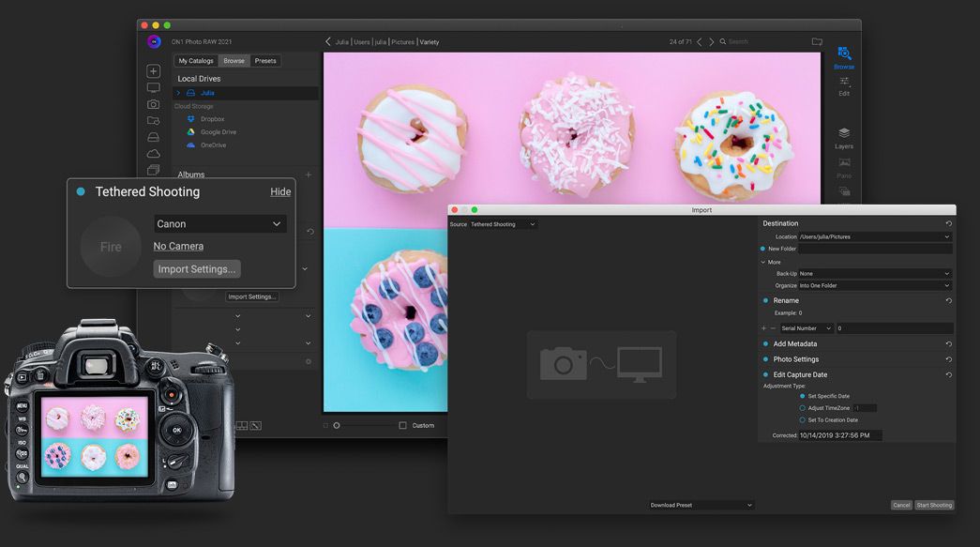Viewport: 980px width, 547px height.
Task: Open the Download Preset dropdown
Action: coord(701,505)
